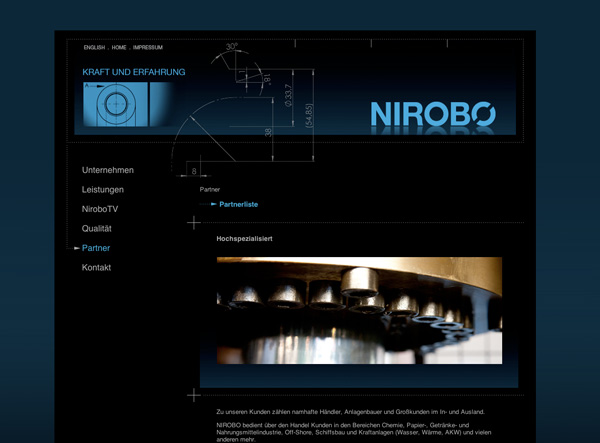Click the crosshair plus marker above Hochspezialisiert
The width and height of the screenshot is (600, 443).
[x=194, y=223]
